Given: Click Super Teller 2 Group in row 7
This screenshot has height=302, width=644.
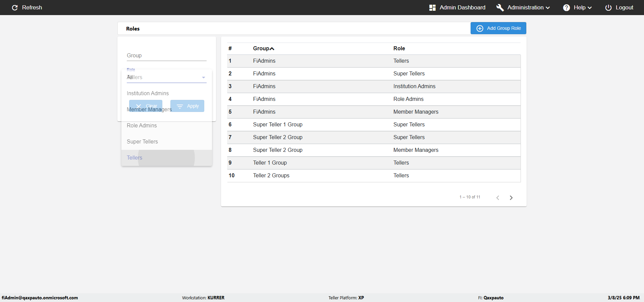Looking at the screenshot, I should [278, 137].
